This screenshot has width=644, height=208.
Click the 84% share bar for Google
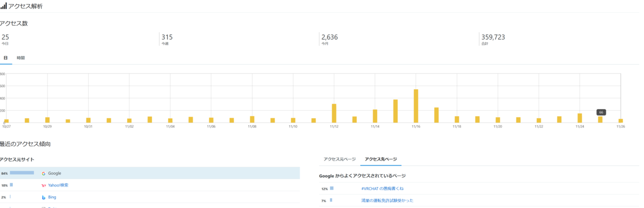point(22,173)
